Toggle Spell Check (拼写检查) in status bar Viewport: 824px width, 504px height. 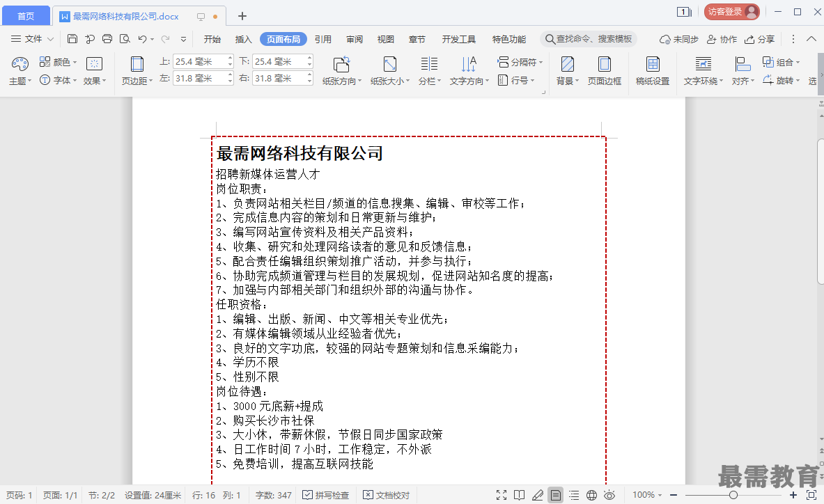coord(326,494)
